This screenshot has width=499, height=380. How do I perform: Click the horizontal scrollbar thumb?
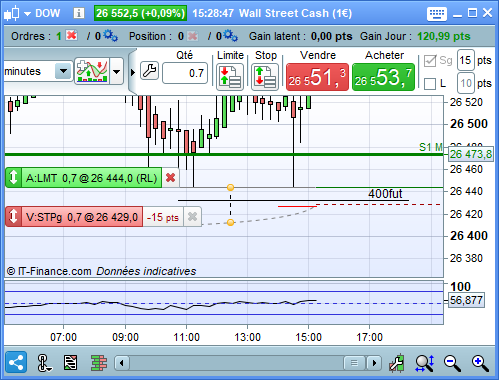[354, 363]
